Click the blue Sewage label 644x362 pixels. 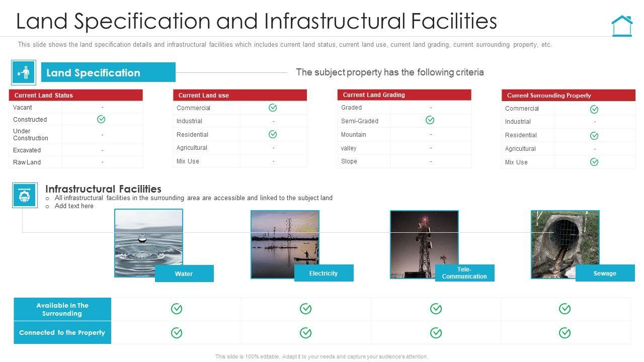pyautogui.click(x=605, y=273)
